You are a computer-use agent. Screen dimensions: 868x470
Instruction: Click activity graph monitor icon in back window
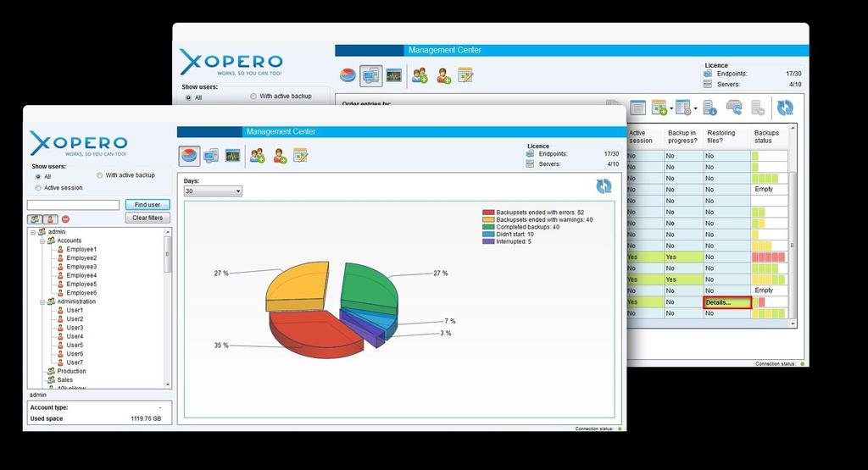pos(393,75)
